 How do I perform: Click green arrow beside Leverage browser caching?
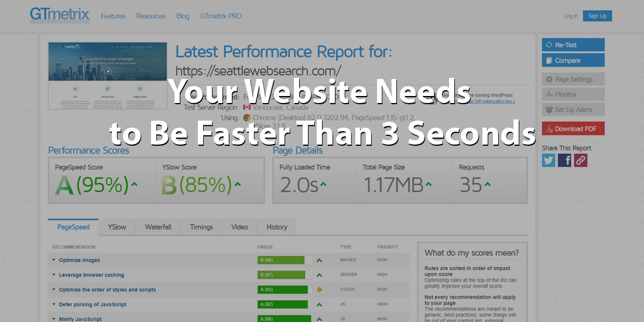pos(319,275)
